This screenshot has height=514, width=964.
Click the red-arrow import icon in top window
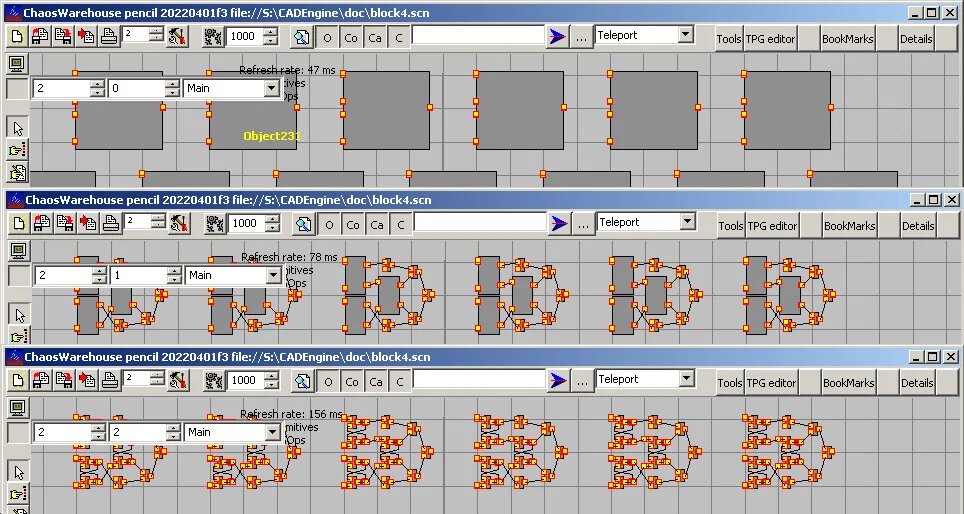(86, 36)
